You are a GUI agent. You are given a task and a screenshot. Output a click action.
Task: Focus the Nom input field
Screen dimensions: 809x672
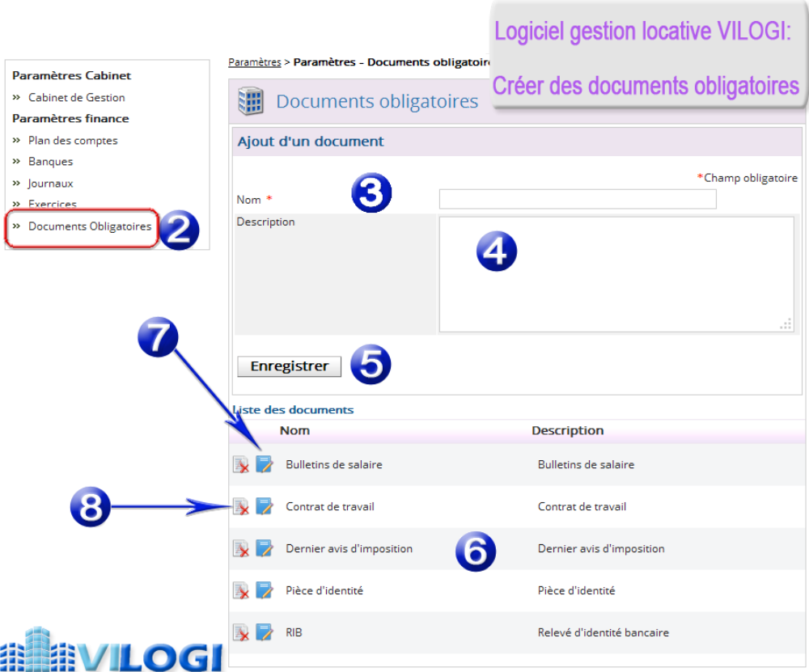tap(578, 199)
